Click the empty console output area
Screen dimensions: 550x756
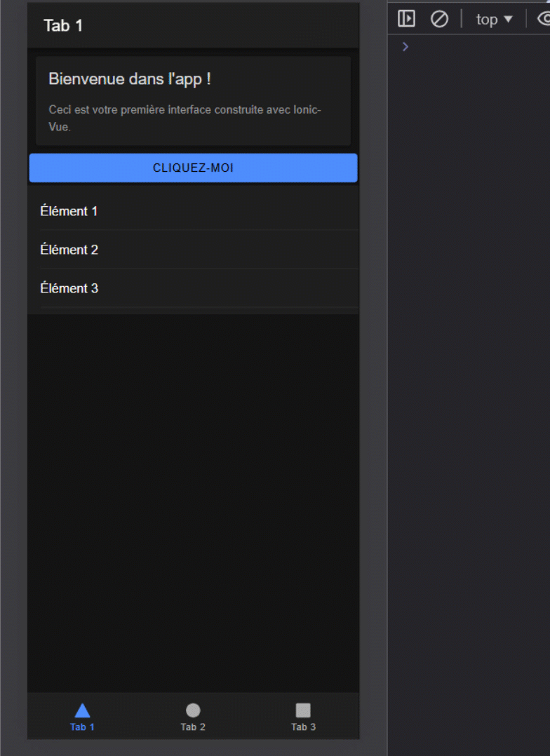[469, 351]
